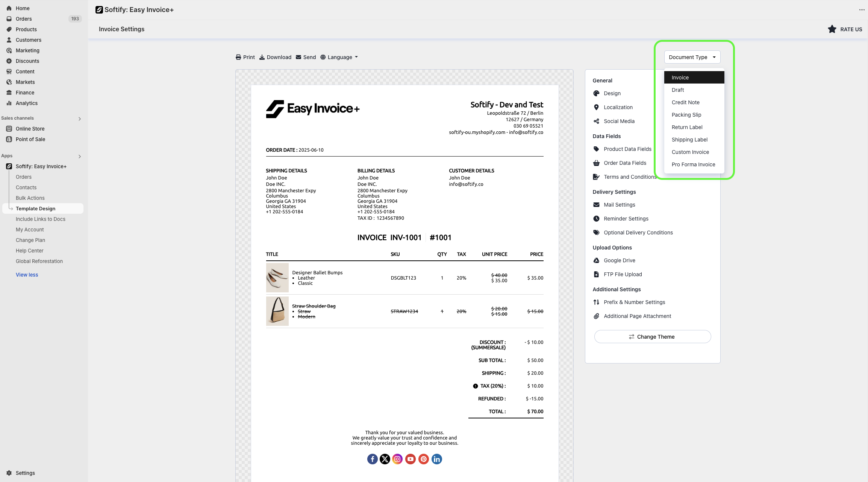The height and width of the screenshot is (482, 868).
Task: Click the Download icon above the invoice
Action: coord(262,57)
